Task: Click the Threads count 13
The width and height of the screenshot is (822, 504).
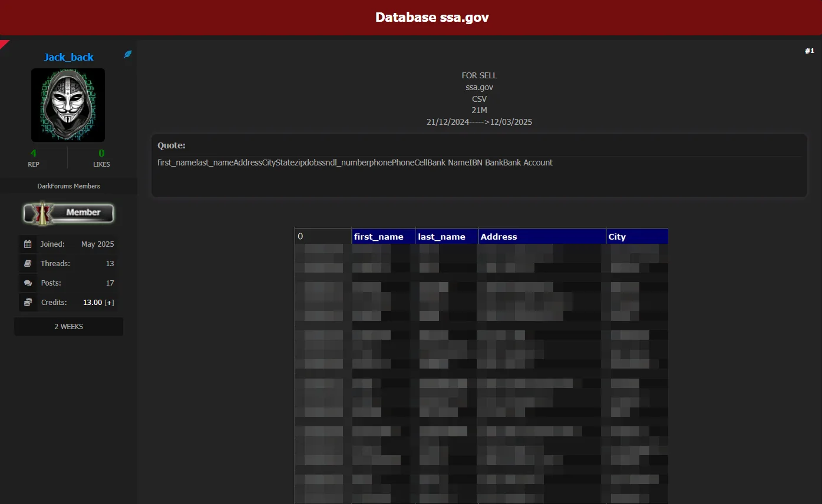Action: click(x=110, y=263)
